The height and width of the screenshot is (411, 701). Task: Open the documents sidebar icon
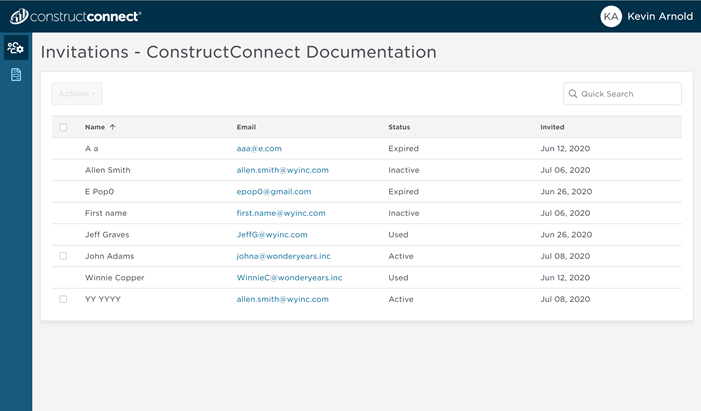(x=16, y=75)
